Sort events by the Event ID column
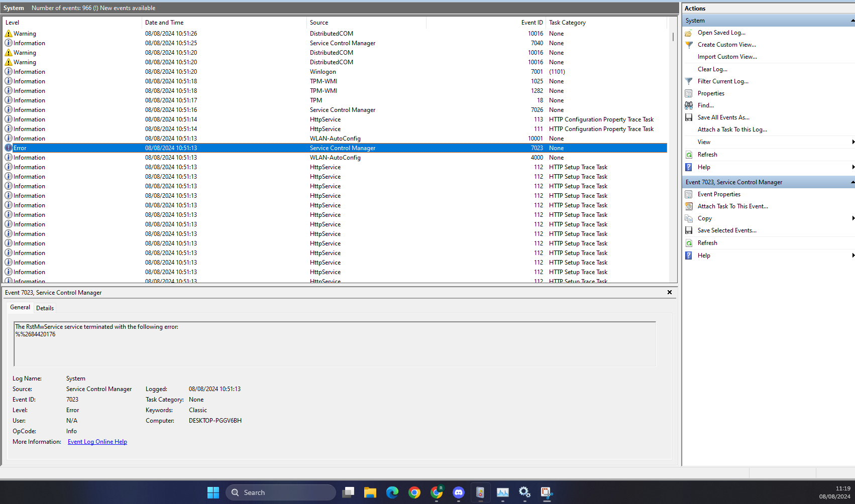This screenshot has height=504, width=855. [531, 23]
